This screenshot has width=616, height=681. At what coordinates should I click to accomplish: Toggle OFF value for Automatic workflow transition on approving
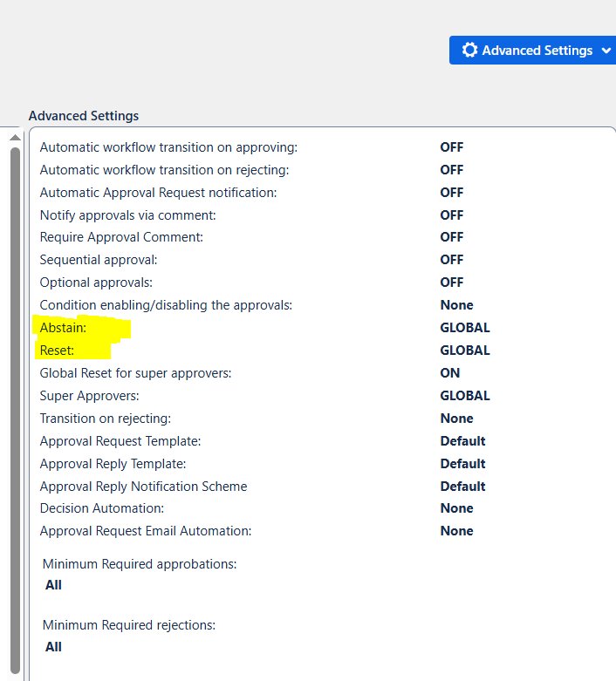(x=451, y=147)
